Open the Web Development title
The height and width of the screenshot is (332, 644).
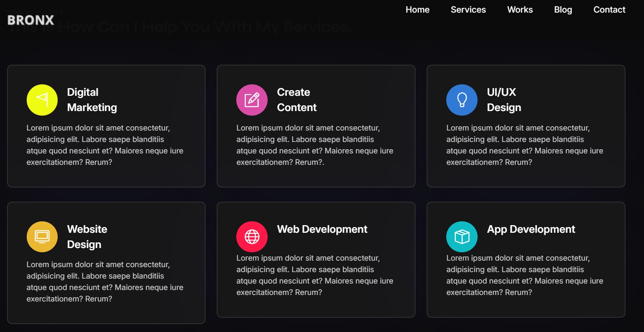coord(322,229)
